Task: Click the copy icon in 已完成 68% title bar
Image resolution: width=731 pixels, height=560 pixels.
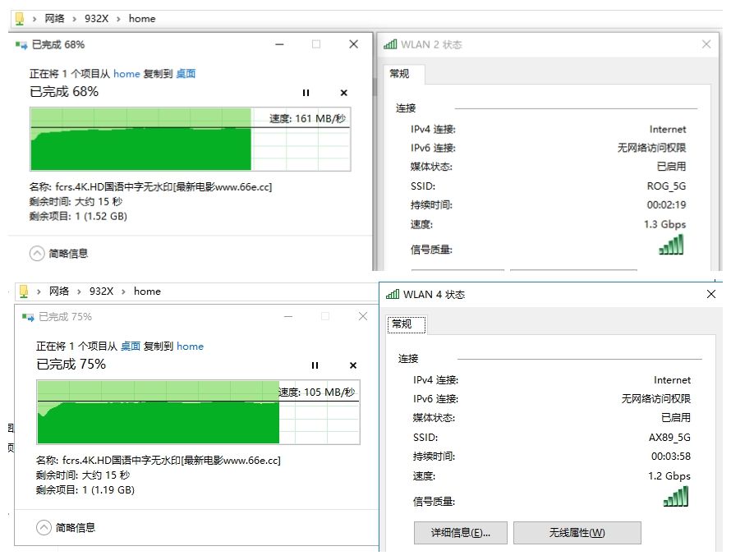Action: [21, 44]
